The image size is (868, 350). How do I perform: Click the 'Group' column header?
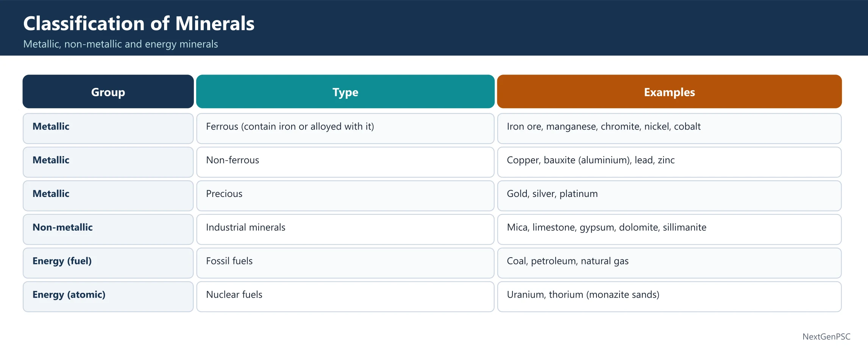click(x=108, y=92)
